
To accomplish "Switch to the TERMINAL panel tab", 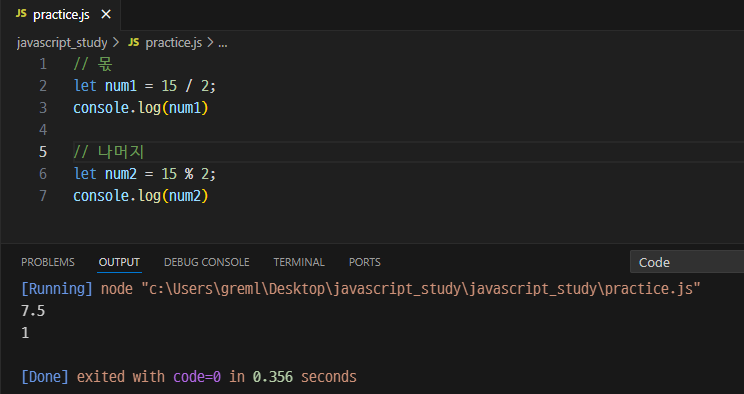I will (x=299, y=262).
